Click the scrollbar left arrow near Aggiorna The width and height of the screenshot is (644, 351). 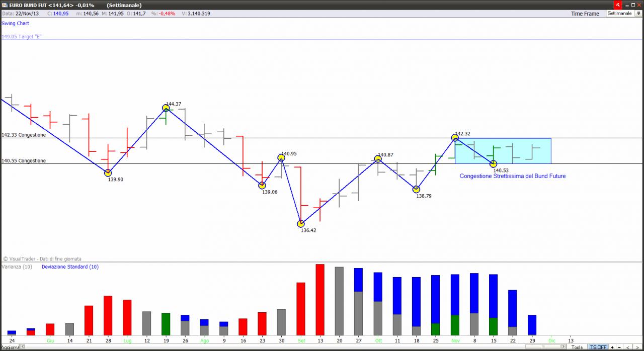pyautogui.click(x=22, y=347)
